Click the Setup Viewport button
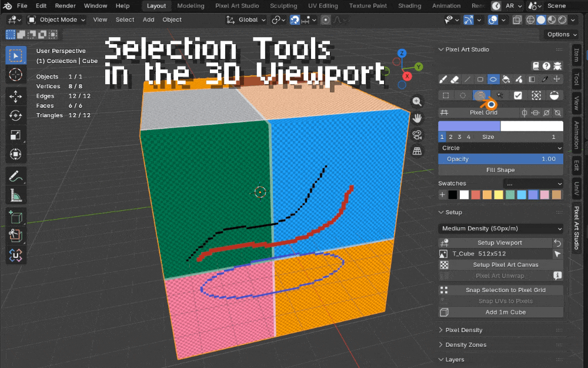 [x=495, y=243]
